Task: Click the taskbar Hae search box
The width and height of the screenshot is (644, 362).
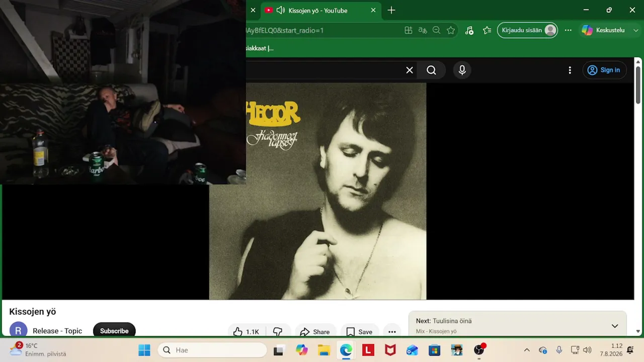Action: tap(212, 350)
